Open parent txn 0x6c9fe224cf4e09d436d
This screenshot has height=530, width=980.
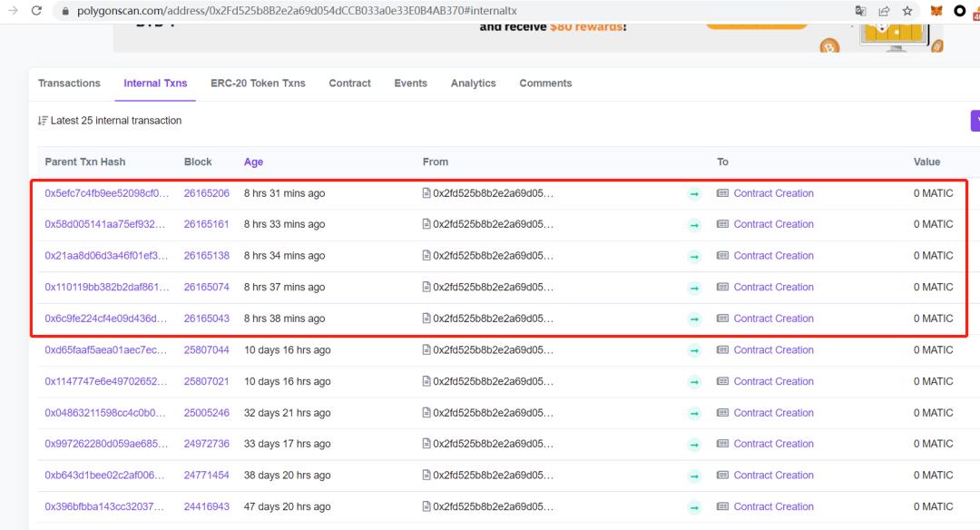(105, 319)
